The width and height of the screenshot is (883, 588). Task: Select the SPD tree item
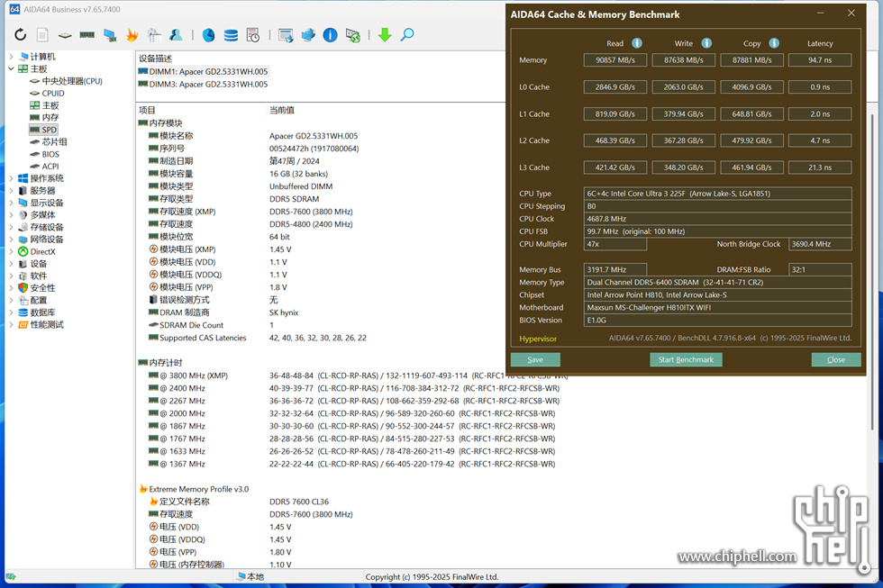tap(49, 130)
